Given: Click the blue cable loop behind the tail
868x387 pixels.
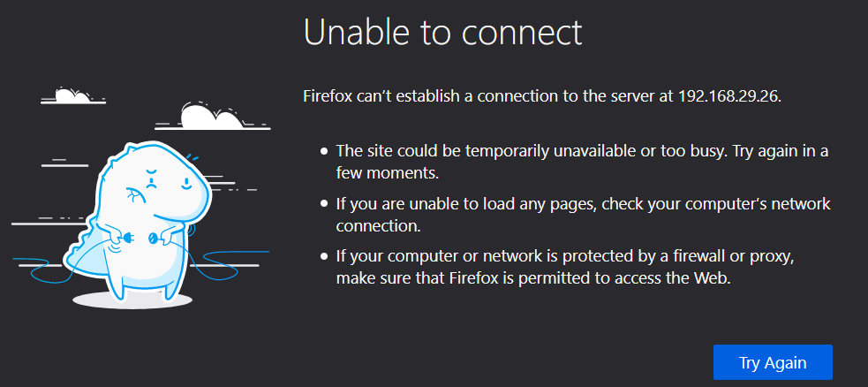Looking at the screenshot, I should tap(43, 270).
